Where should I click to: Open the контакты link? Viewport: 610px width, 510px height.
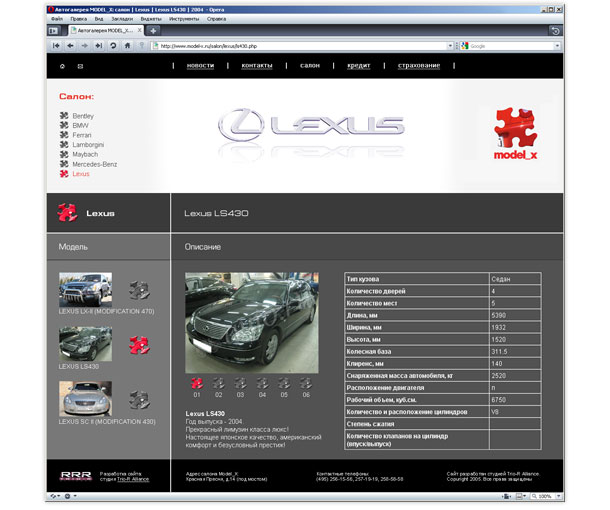[257, 66]
